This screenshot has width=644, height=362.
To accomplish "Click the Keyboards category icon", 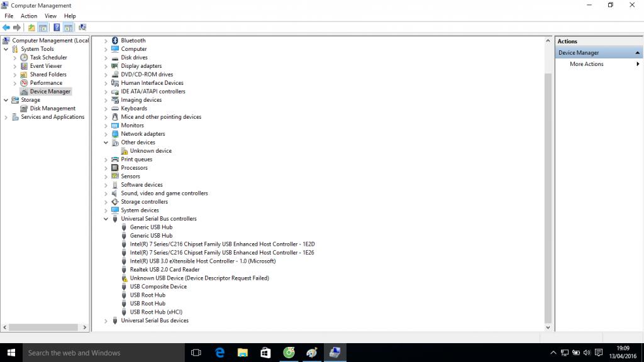I will coord(115,108).
